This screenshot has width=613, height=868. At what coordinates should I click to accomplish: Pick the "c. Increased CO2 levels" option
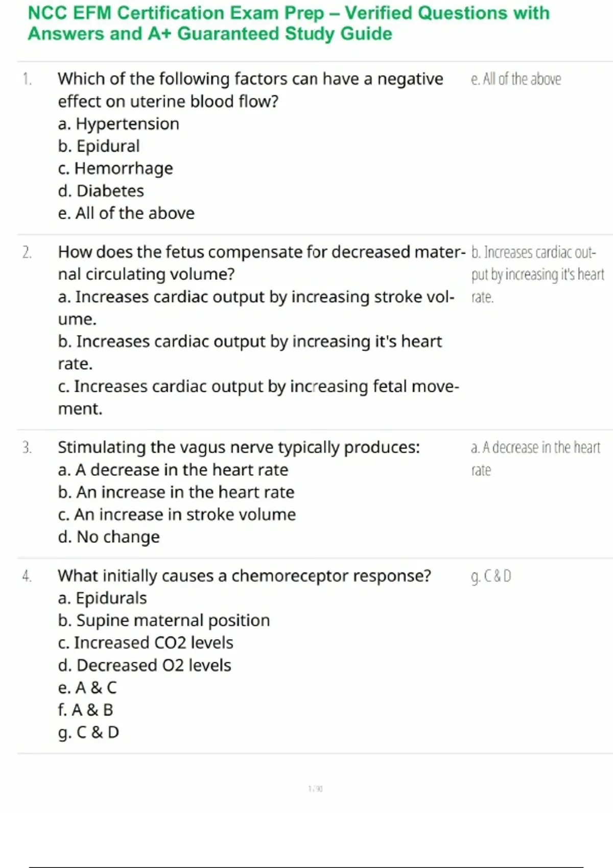click(x=146, y=643)
